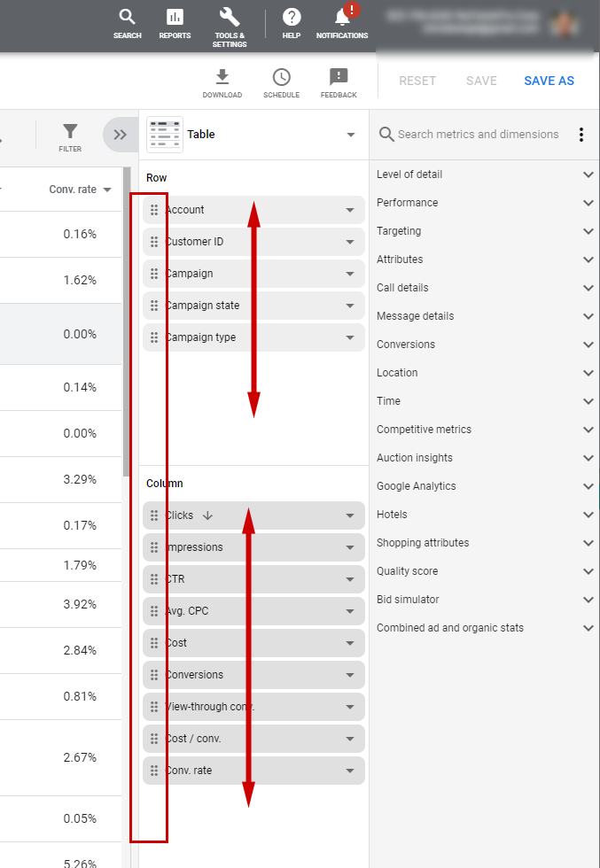The height and width of the screenshot is (868, 600).
Task: Click the three-dot more options menu
Action: 581,135
